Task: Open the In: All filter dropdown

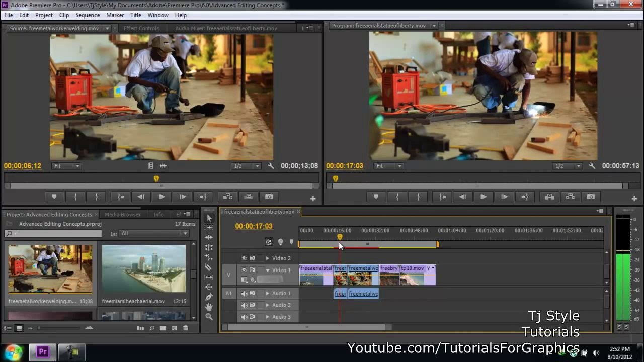Action: coord(154,233)
